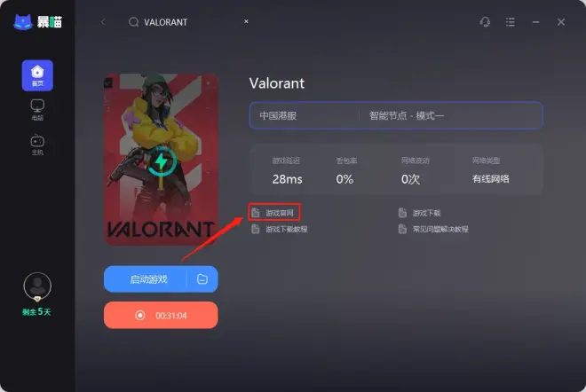Click the user avatar profile icon

[37, 286]
